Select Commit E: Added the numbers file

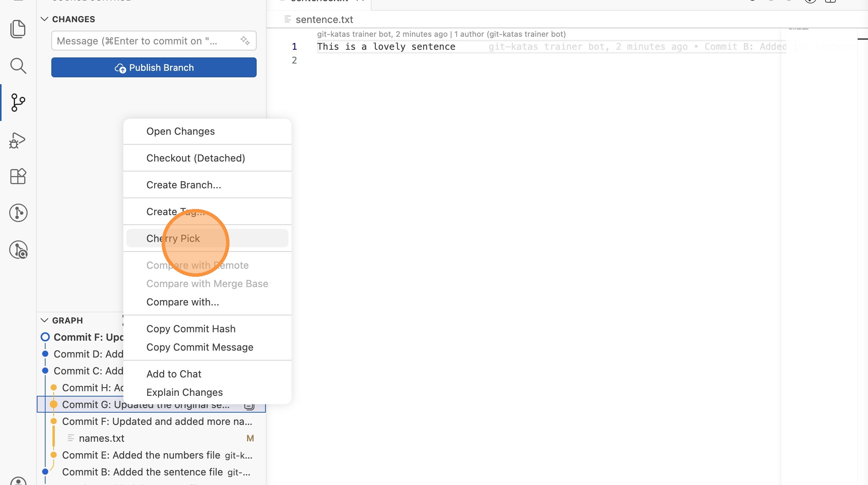141,455
